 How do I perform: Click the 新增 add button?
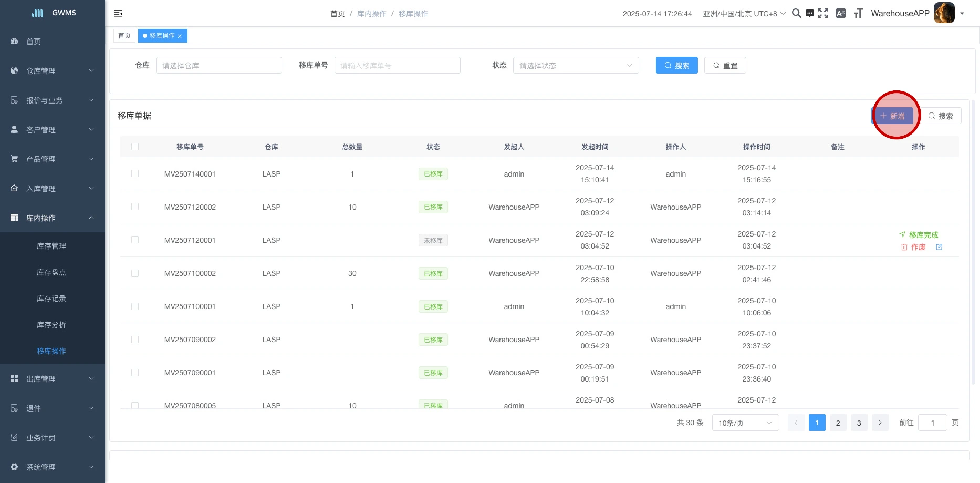click(x=893, y=116)
